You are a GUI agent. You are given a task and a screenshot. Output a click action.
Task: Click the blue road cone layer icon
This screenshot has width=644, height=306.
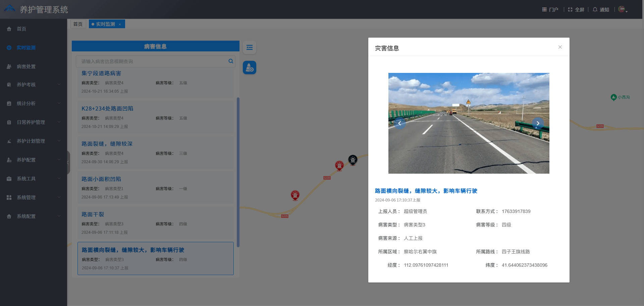coord(250,68)
